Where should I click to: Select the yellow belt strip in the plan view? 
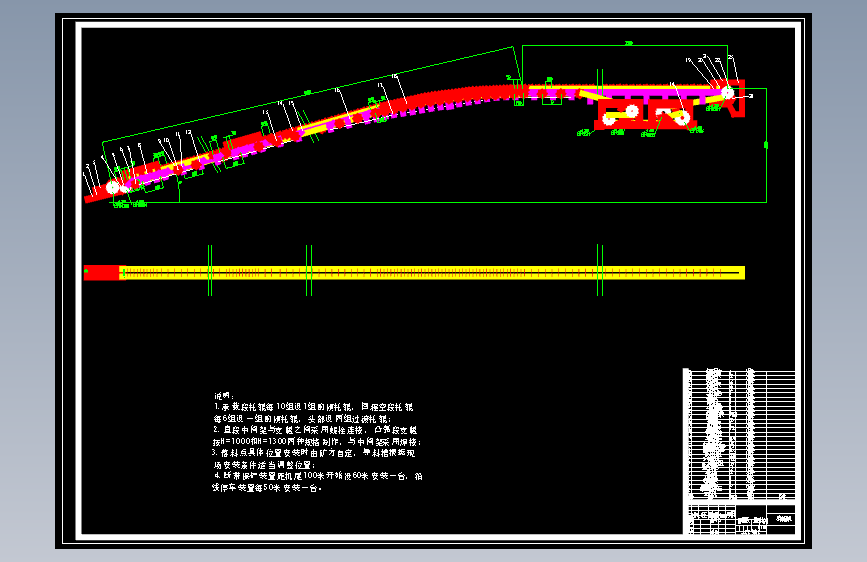434,273
